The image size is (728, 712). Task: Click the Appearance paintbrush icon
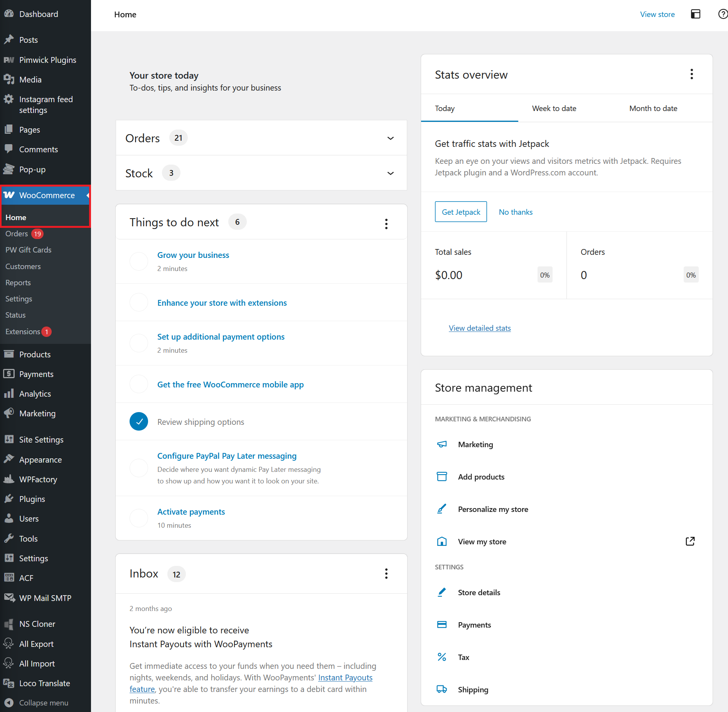point(9,460)
